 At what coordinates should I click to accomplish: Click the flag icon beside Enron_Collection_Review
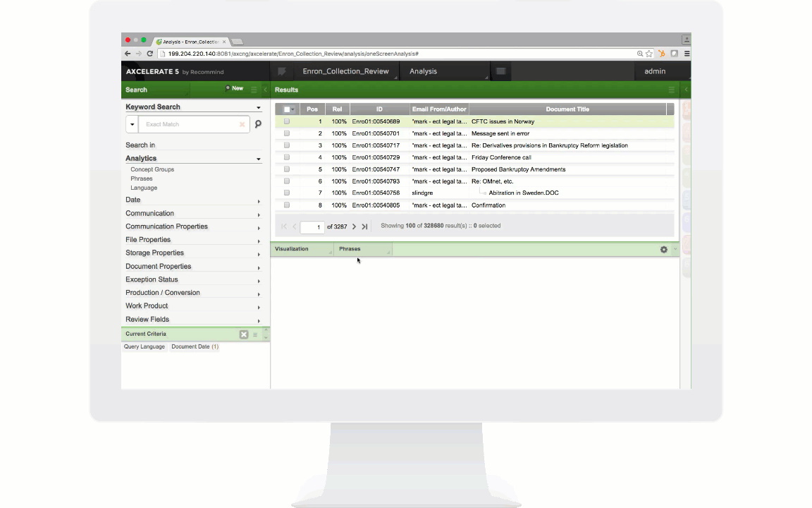[282, 71]
